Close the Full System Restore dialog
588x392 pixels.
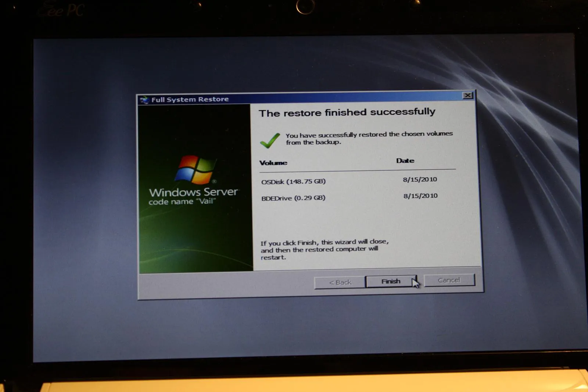pyautogui.click(x=467, y=96)
